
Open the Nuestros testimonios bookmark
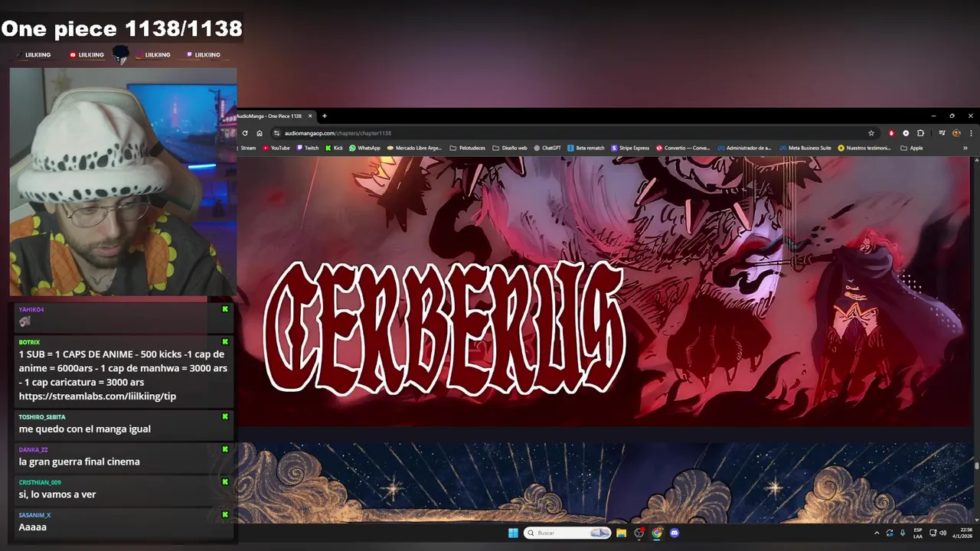click(864, 148)
